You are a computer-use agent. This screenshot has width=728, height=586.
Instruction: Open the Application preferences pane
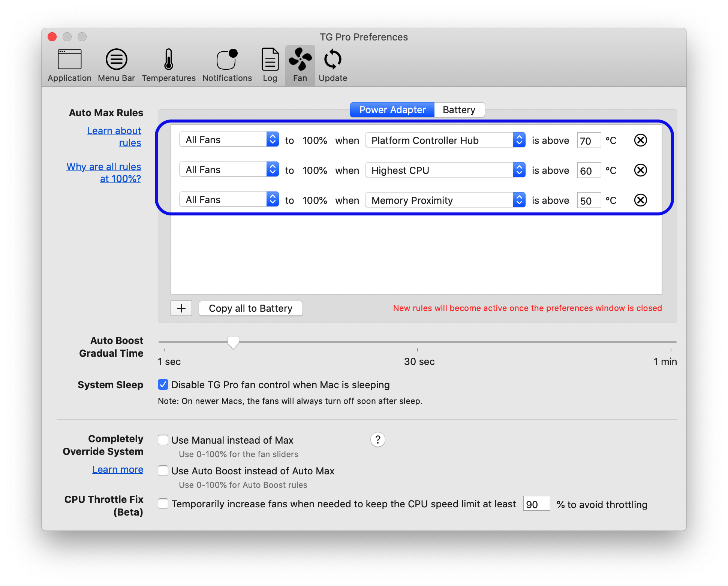(x=69, y=66)
